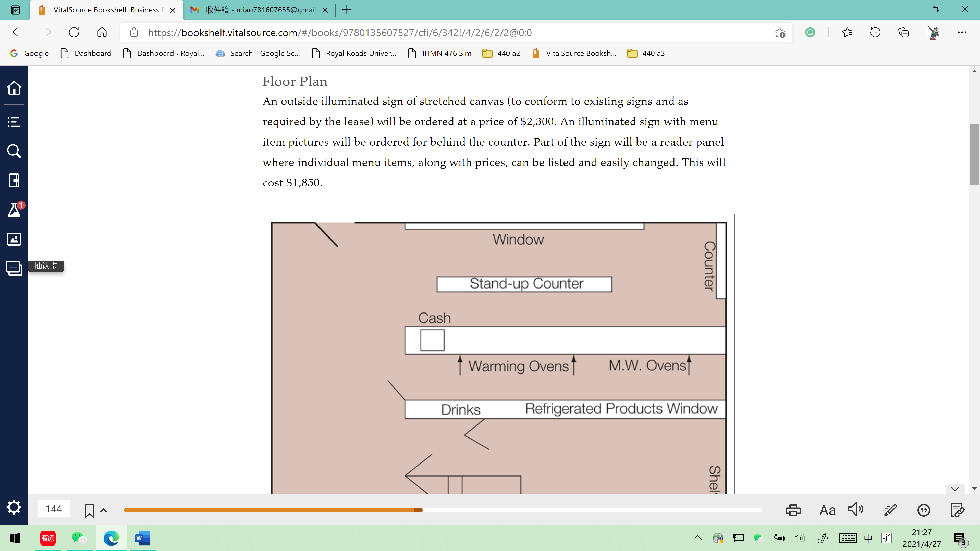Click the browser home button
980x551 pixels.
coord(102,32)
